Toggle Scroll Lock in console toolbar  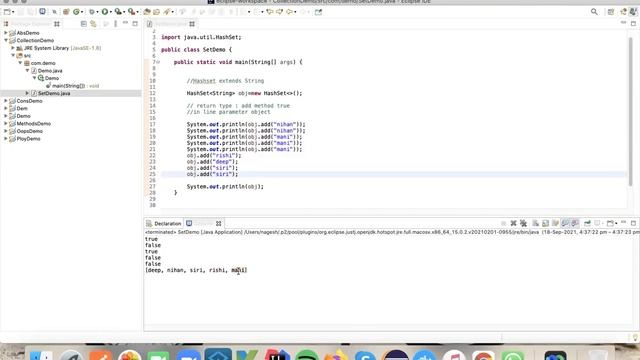[x=545, y=223]
